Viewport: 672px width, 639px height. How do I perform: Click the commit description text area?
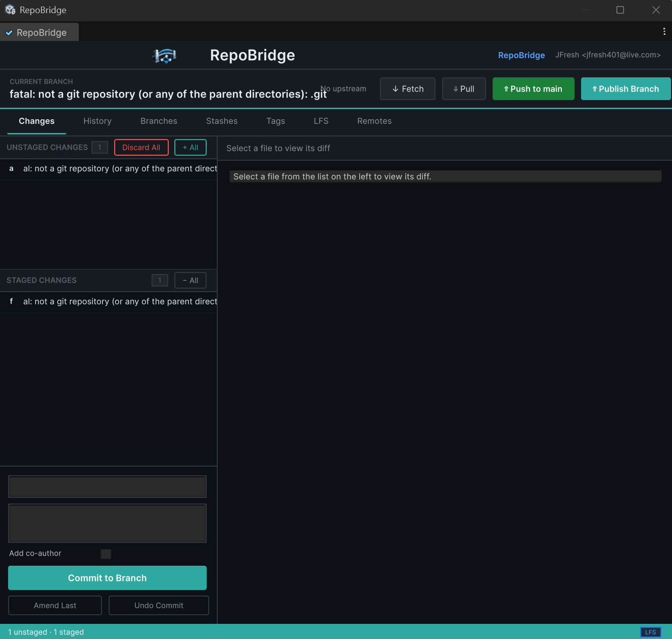pyautogui.click(x=107, y=523)
